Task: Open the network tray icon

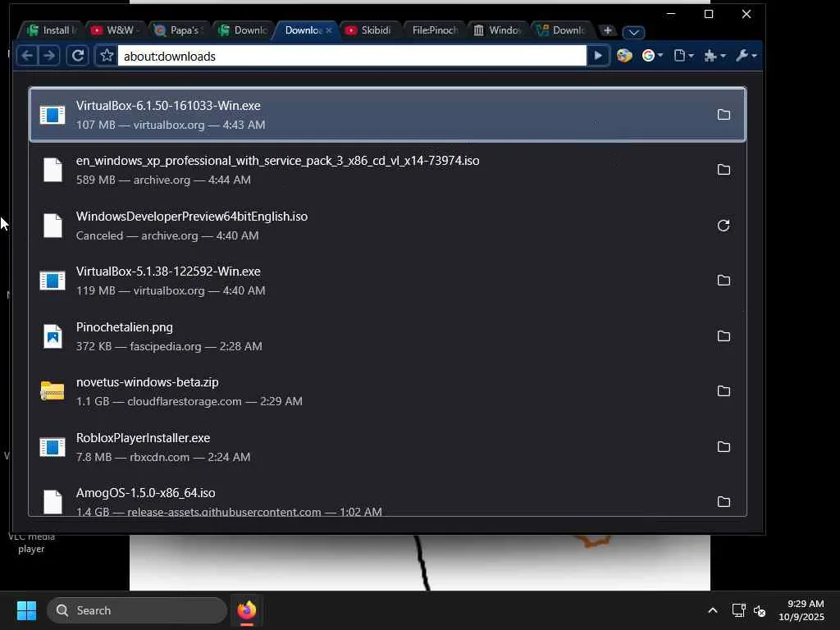Action: pos(739,610)
